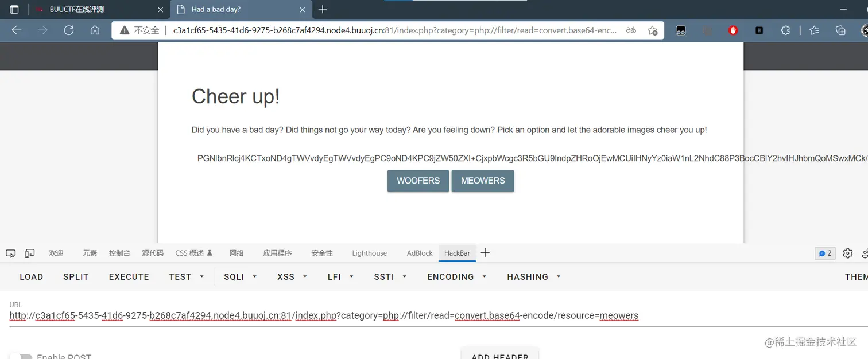Open the 控制台 DevTools tab
The width and height of the screenshot is (868, 359).
[119, 253]
